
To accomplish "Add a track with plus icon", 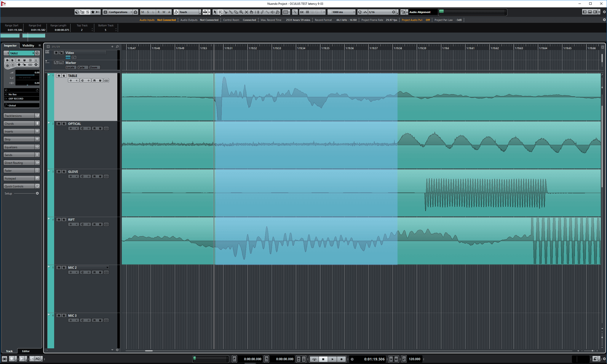I will click(112, 47).
